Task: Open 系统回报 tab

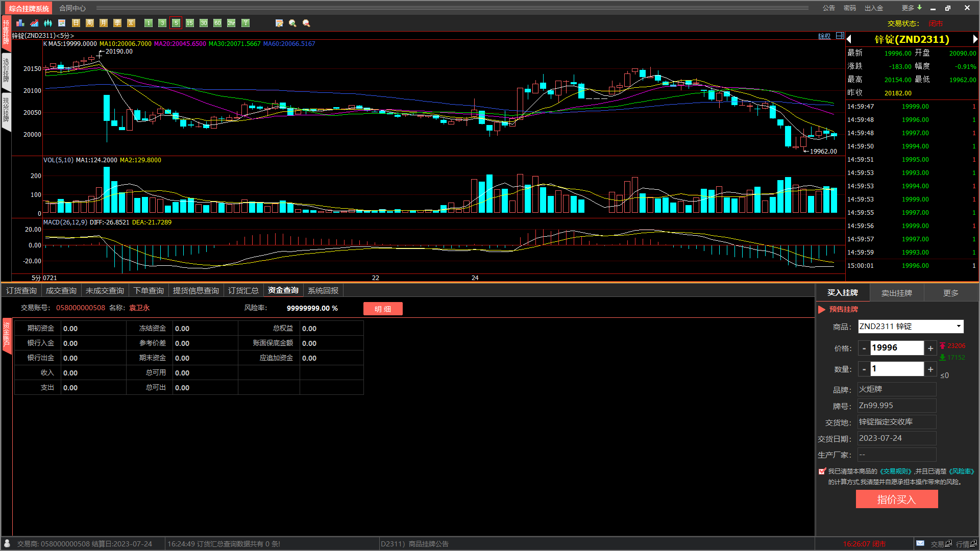Action: 323,291
